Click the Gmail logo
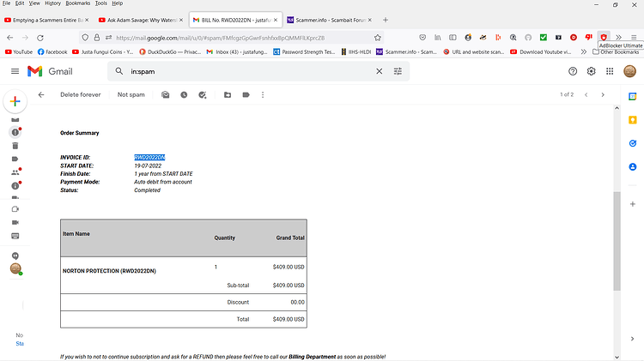Image resolution: width=644 pixels, height=361 pixels. coord(50,71)
